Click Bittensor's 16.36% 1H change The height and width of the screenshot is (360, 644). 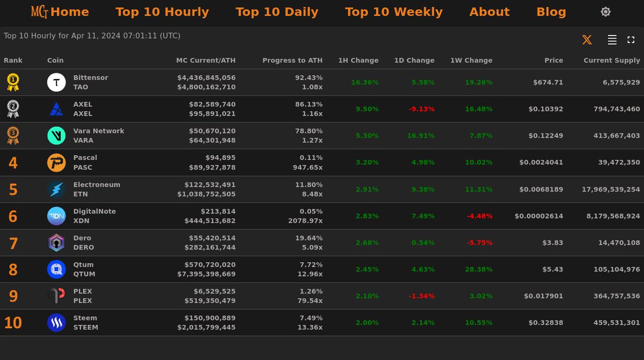click(x=365, y=82)
